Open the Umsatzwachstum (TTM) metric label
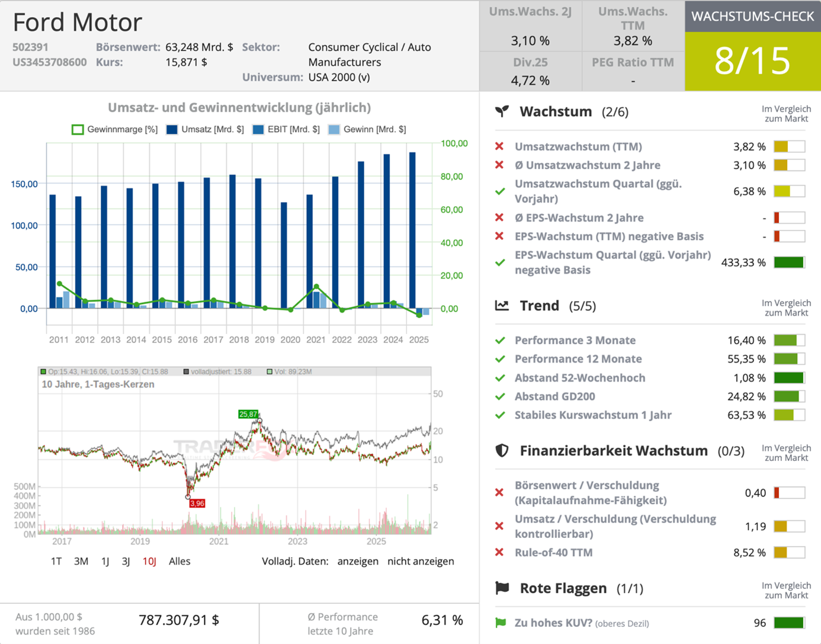This screenshot has width=821, height=644. pyautogui.click(x=578, y=146)
